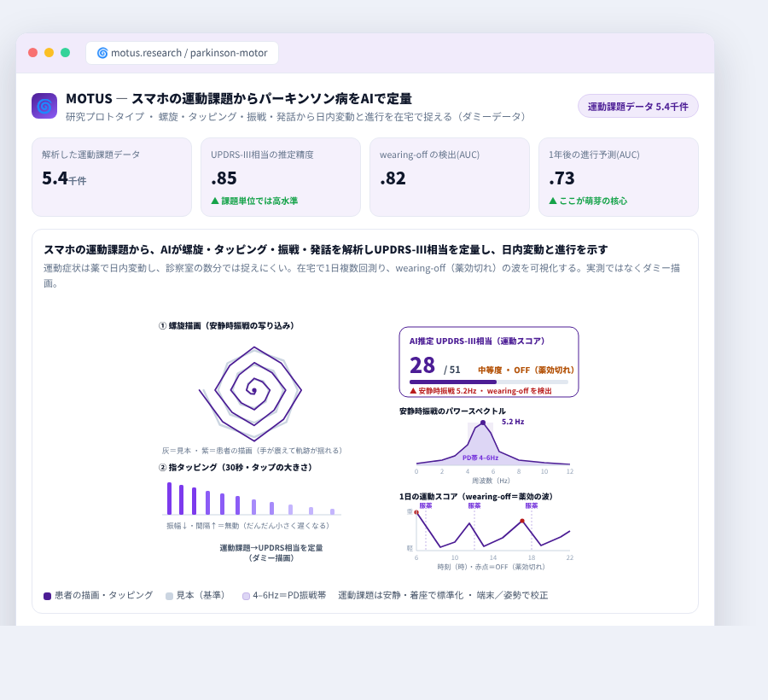Click the PD帯 4–6Hz shaded band label

pos(480,458)
